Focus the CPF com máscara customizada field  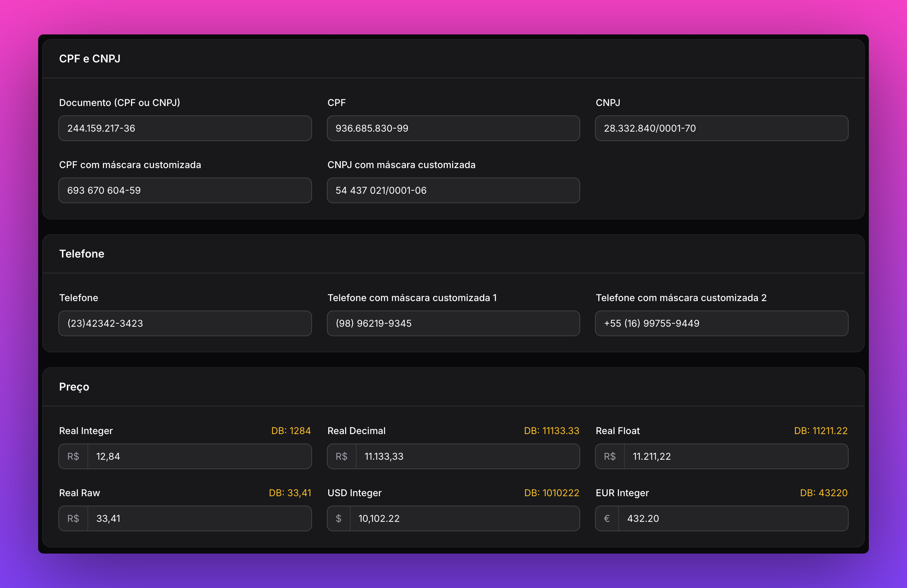[185, 190]
